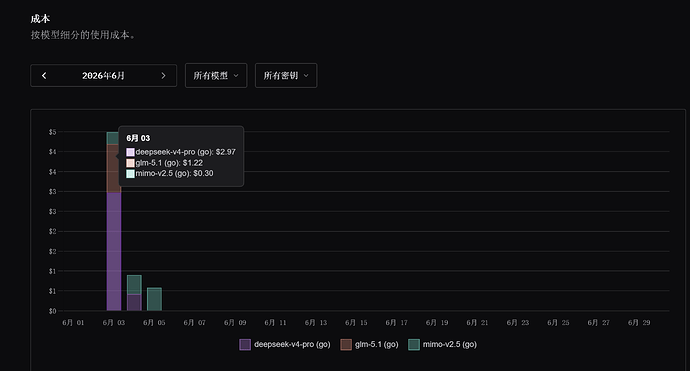Image resolution: width=690 pixels, height=371 pixels.
Task: Select the brown glm-5.1 bar segment on 6月 03
Action: (114, 168)
